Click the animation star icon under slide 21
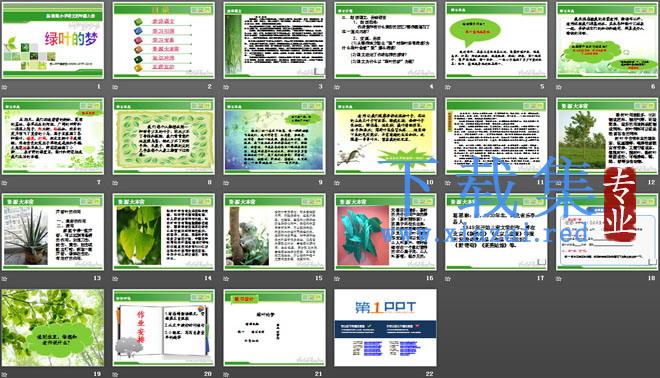Viewport: 660px width, 378px height. [x=226, y=374]
